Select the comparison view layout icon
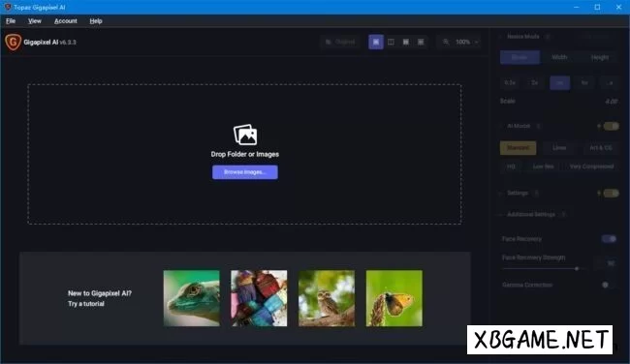 421,42
